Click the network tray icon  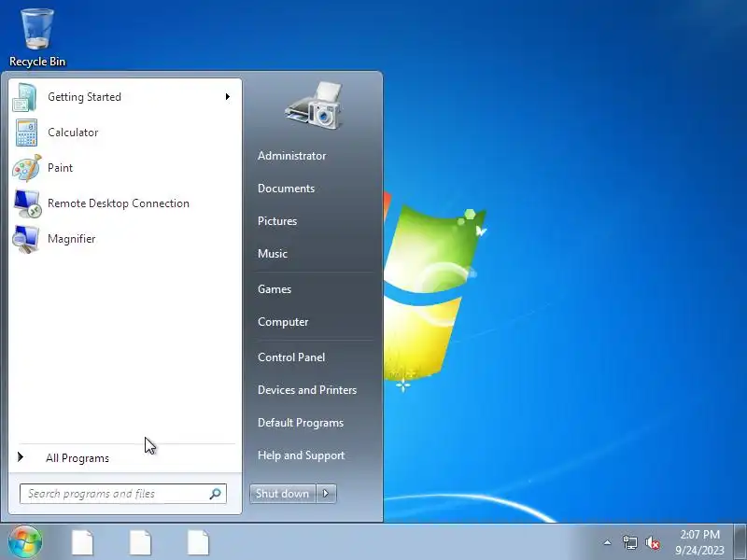(629, 542)
